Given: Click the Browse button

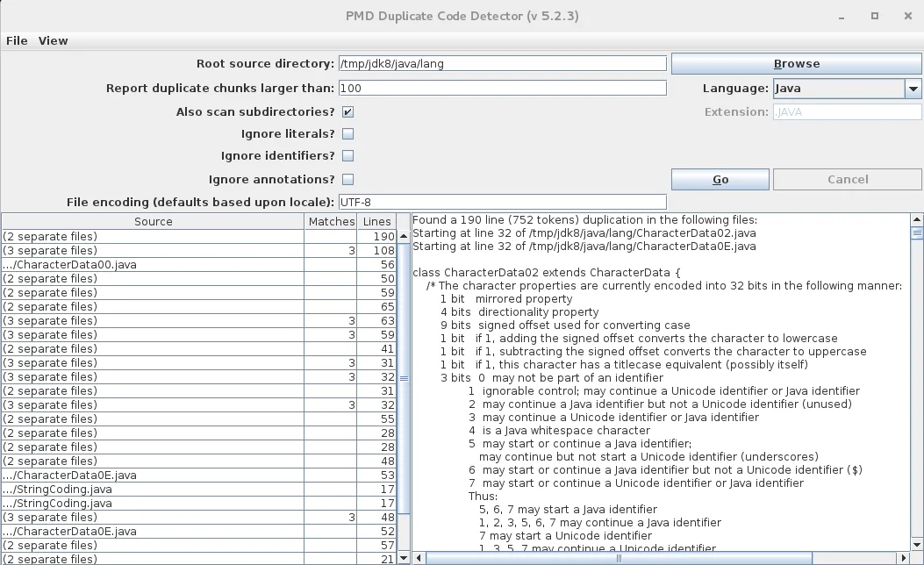Looking at the screenshot, I should (796, 63).
